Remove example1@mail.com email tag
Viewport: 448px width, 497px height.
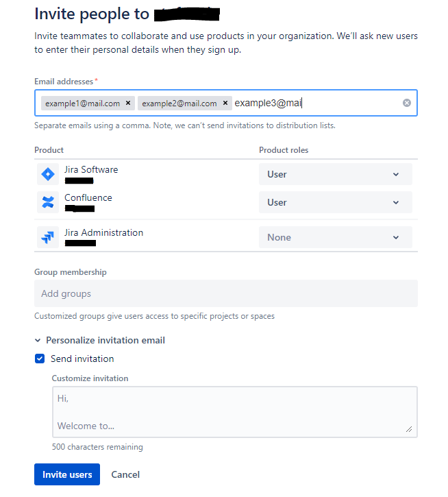tap(128, 103)
